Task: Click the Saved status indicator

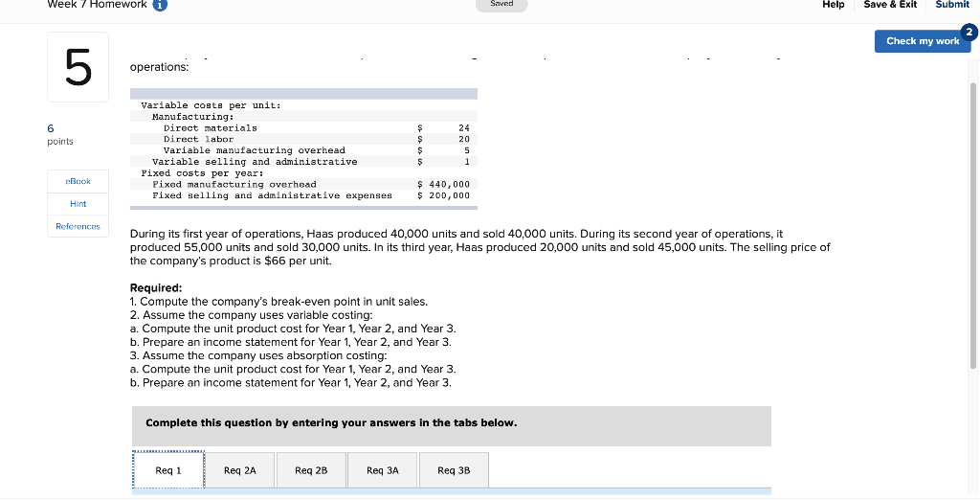Action: coord(501,5)
